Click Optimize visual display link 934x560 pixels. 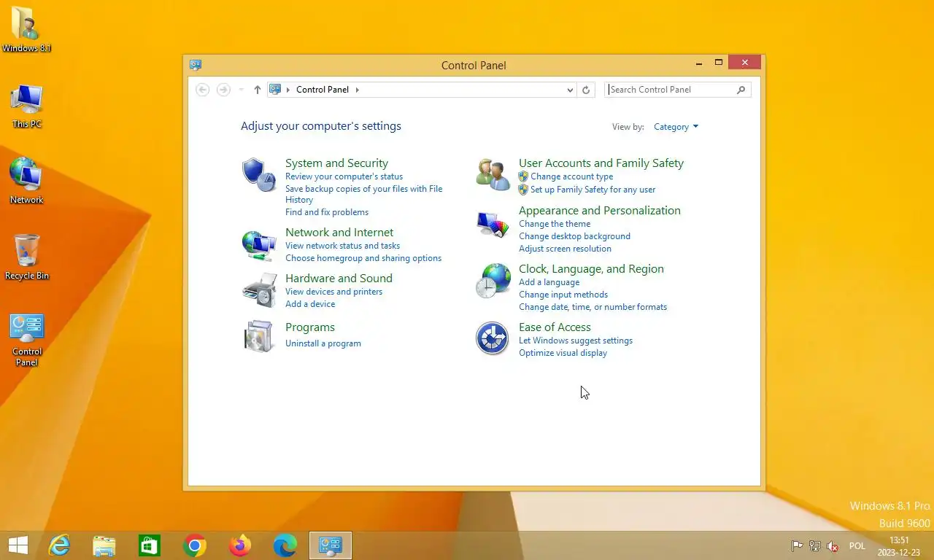pyautogui.click(x=563, y=353)
